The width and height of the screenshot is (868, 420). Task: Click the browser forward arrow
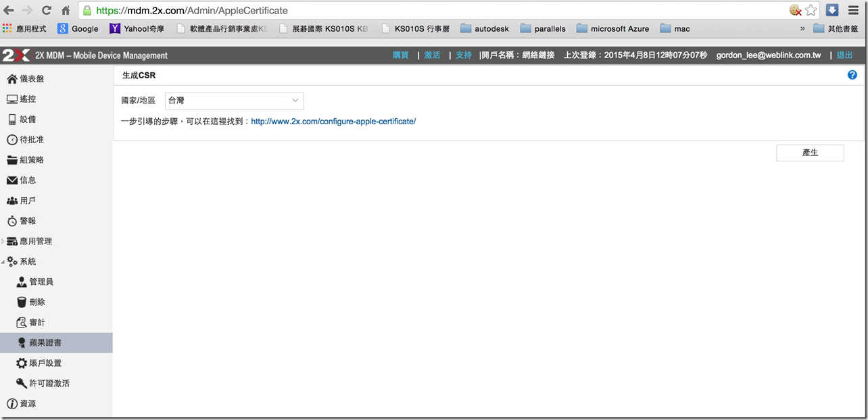pos(28,10)
